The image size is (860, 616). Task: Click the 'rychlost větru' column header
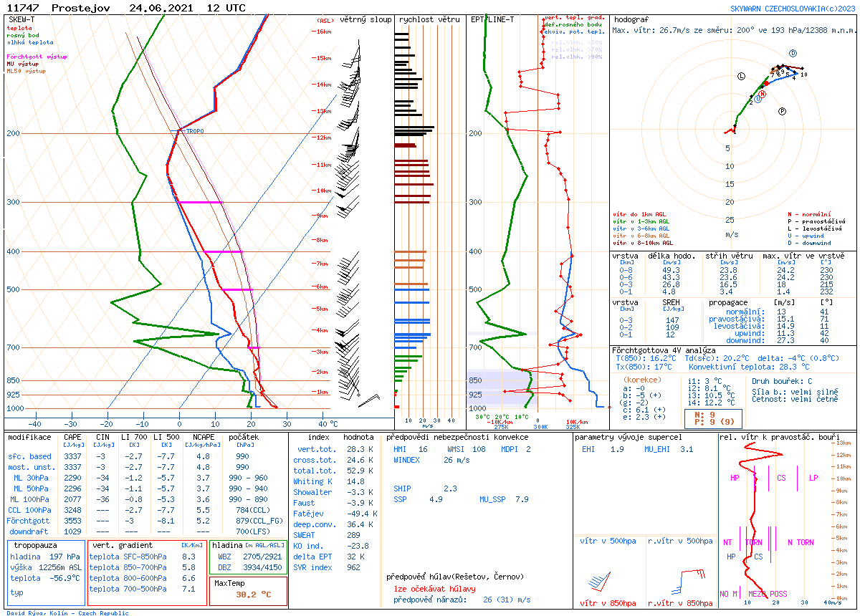click(x=429, y=19)
